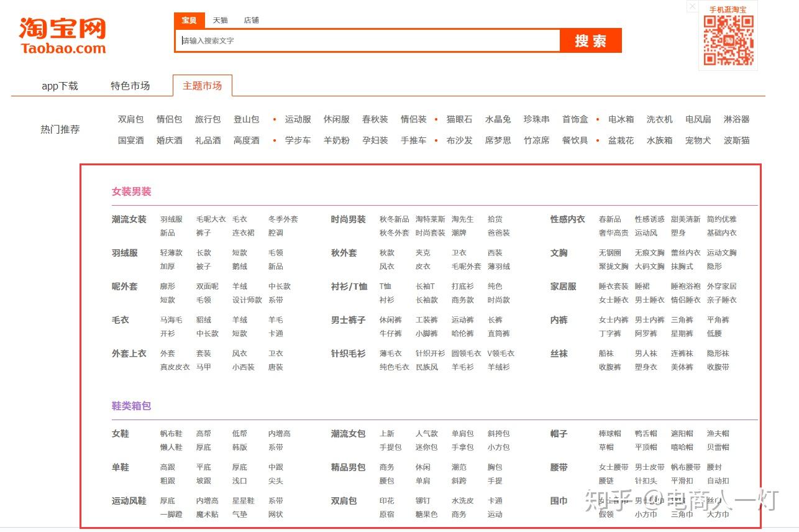Click the 淘特莱斯 link
The height and width of the screenshot is (532, 799).
pyautogui.click(x=431, y=219)
